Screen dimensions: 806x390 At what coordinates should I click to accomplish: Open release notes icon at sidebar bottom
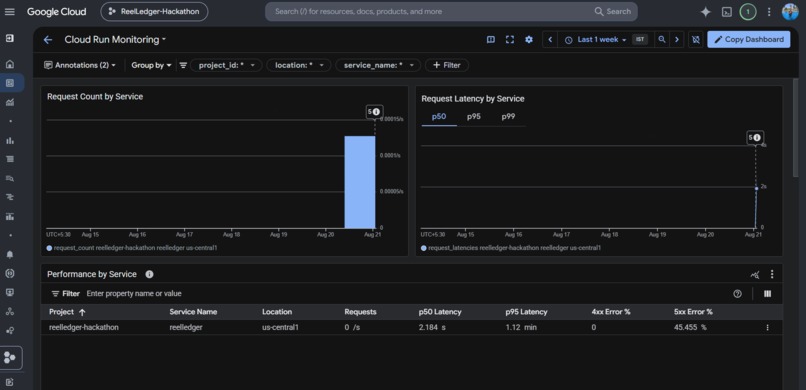[10, 382]
